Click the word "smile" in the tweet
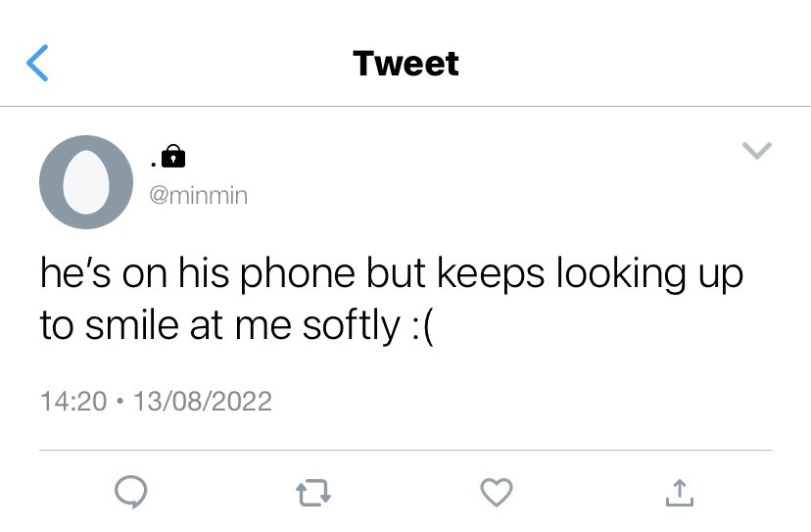This screenshot has height=532, width=811. [x=132, y=325]
